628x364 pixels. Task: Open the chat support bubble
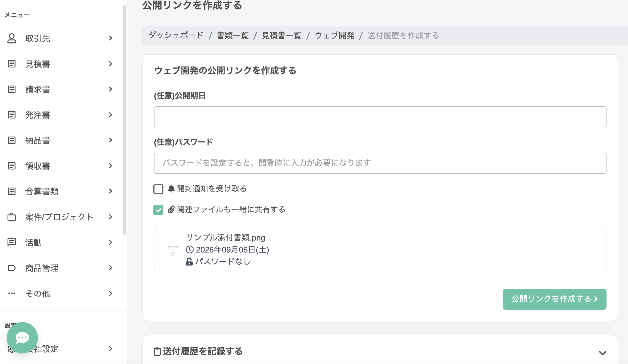[x=22, y=338]
